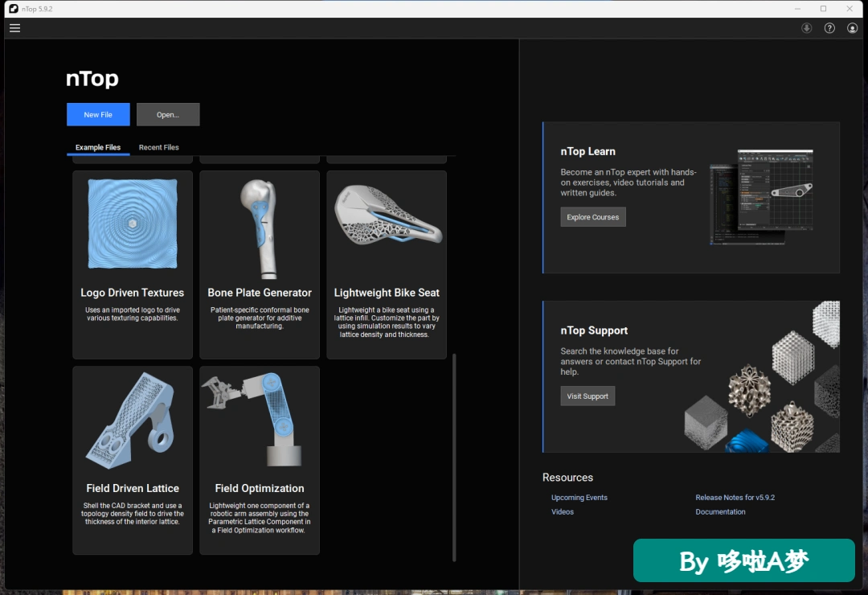The width and height of the screenshot is (868, 595).
Task: Open the Field Optimization robotic arm example
Action: click(260, 461)
